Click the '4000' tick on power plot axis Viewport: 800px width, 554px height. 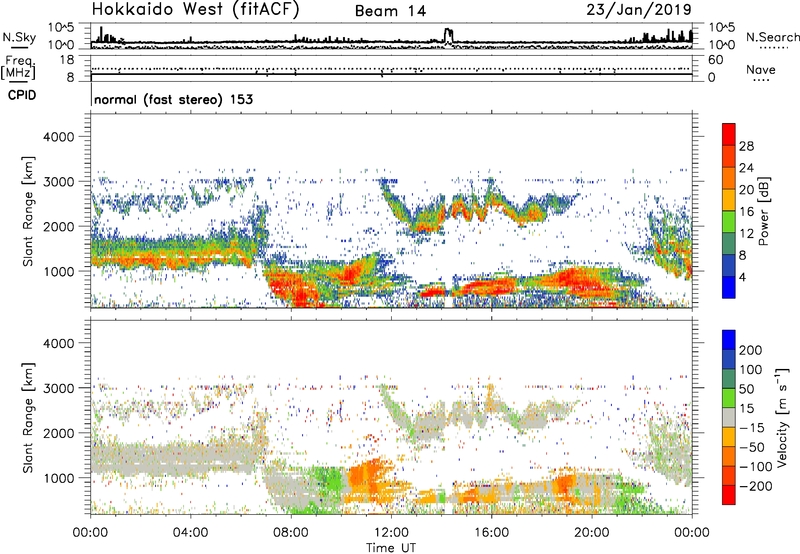pos(58,137)
